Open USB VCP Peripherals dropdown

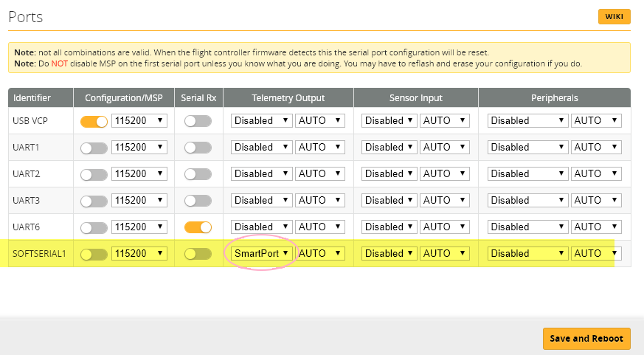point(527,120)
